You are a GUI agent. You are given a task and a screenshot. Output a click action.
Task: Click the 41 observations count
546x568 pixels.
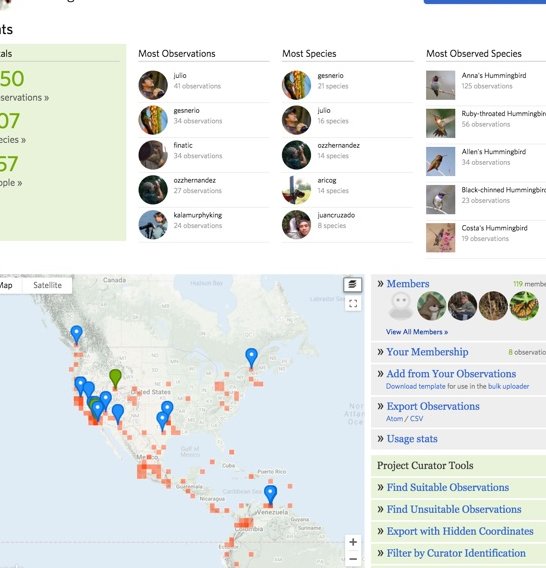tap(197, 86)
